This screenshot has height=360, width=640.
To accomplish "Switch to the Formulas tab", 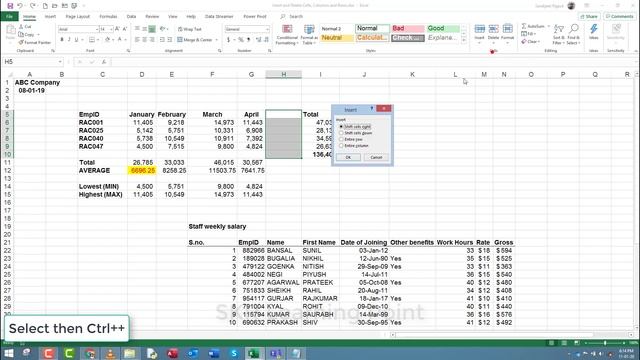I will coord(108,17).
